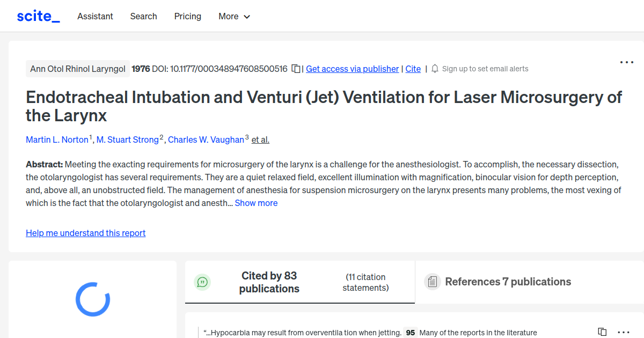Screen dimensions: 644x338
Task: Expand the More navigation dropdown
Action: (x=234, y=17)
